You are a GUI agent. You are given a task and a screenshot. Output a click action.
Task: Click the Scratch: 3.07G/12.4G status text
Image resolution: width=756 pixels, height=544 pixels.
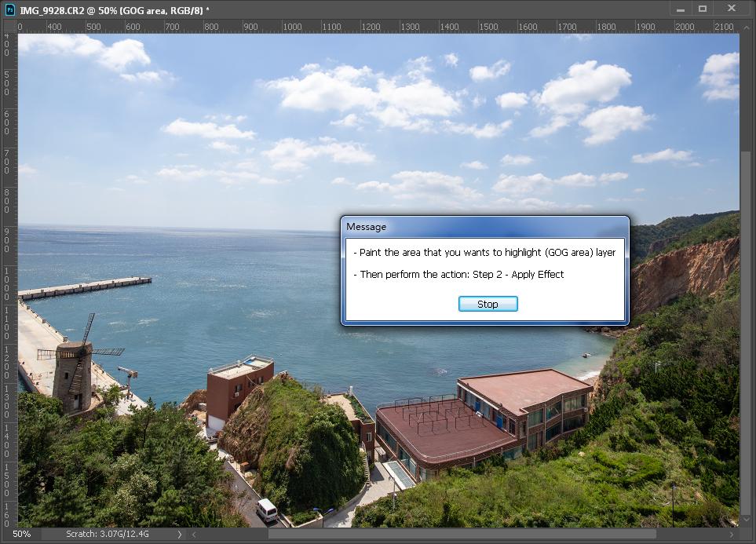pyautogui.click(x=108, y=534)
